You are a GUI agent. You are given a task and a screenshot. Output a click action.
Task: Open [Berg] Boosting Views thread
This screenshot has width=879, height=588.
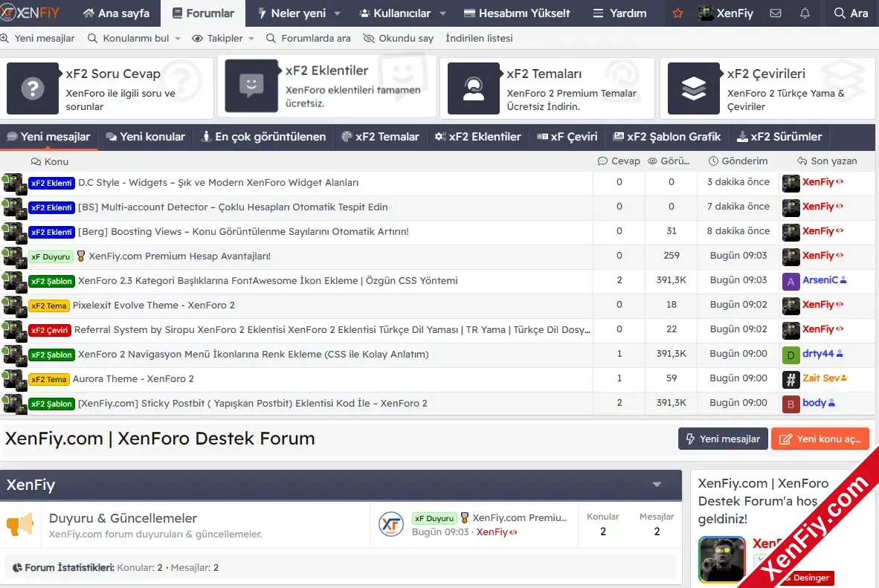coord(243,232)
